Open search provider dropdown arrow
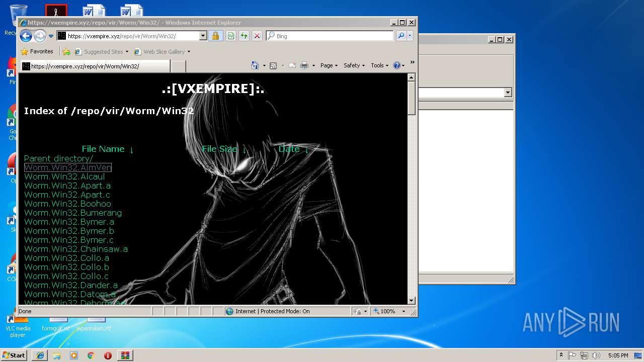This screenshot has width=644, height=362. 410,36
